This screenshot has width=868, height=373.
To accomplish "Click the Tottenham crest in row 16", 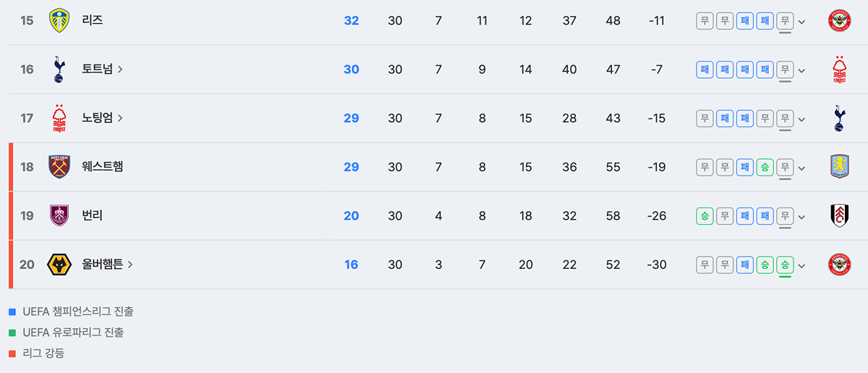I will 59,69.
